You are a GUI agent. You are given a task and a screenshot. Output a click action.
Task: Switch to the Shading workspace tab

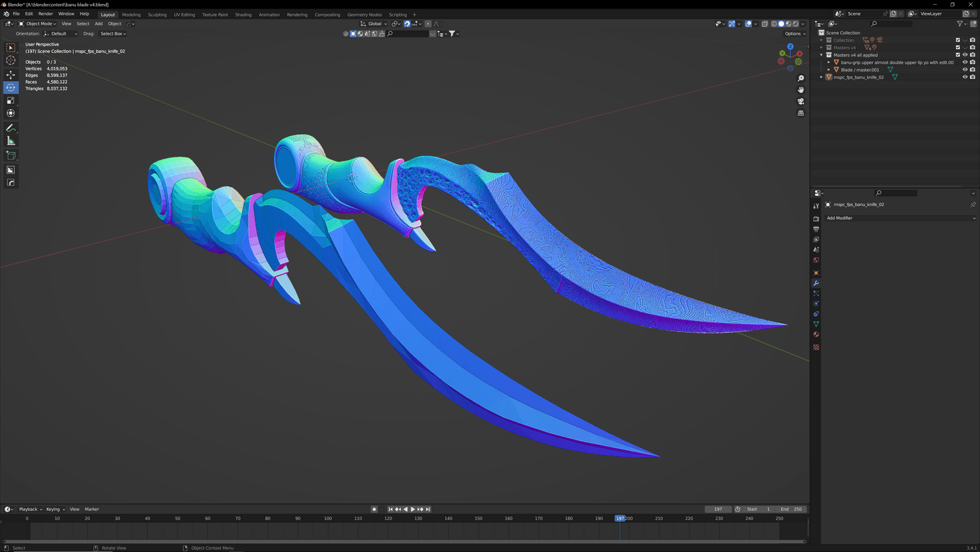point(243,13)
